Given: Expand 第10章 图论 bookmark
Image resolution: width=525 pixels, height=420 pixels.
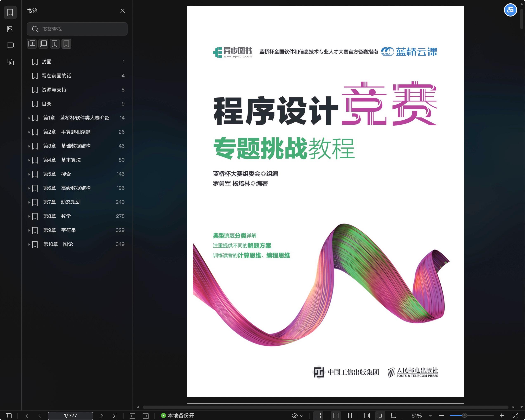Looking at the screenshot, I should [29, 244].
